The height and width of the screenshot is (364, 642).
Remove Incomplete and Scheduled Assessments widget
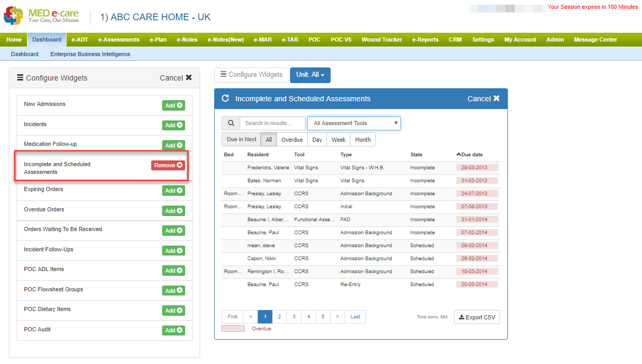click(168, 165)
